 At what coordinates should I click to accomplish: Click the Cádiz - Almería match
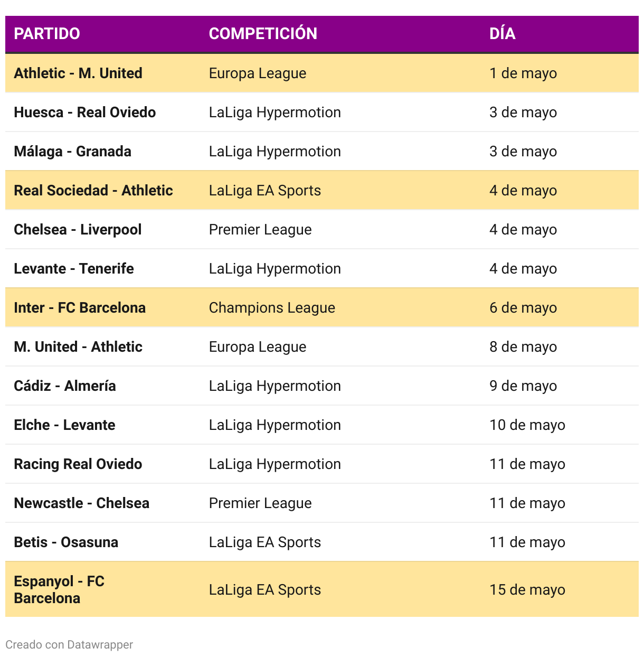(65, 386)
